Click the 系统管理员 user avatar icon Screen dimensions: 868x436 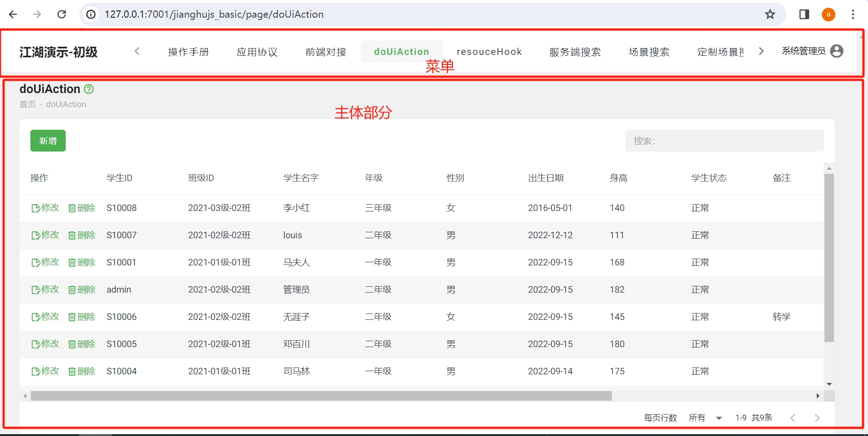click(x=837, y=51)
